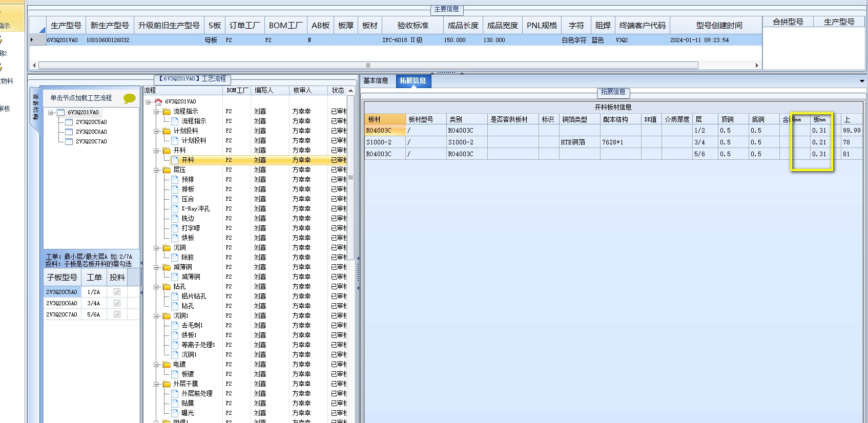
Task: Click the up arrow of the process tree scrollbar
Action: [350, 91]
